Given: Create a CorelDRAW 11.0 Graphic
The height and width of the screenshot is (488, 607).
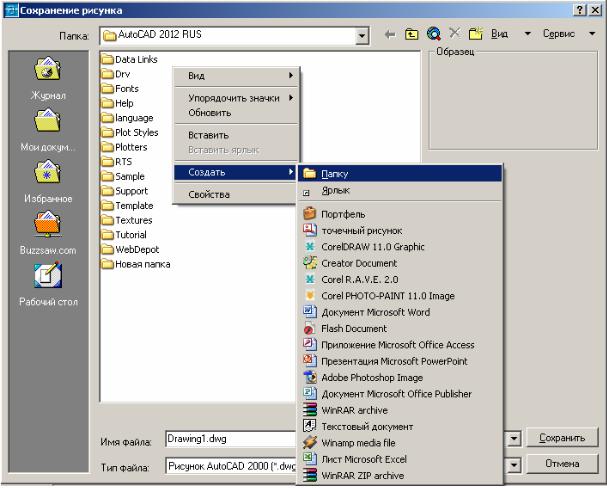Looking at the screenshot, I should [x=400, y=247].
